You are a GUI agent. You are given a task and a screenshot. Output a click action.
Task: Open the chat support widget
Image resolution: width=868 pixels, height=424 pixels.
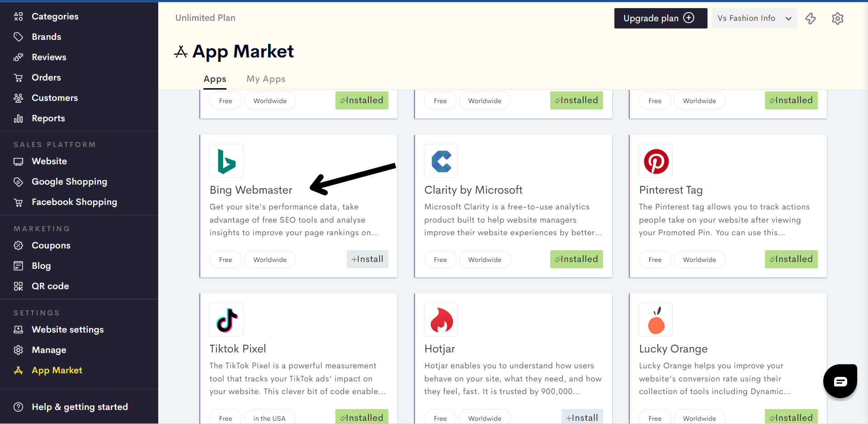coord(840,381)
